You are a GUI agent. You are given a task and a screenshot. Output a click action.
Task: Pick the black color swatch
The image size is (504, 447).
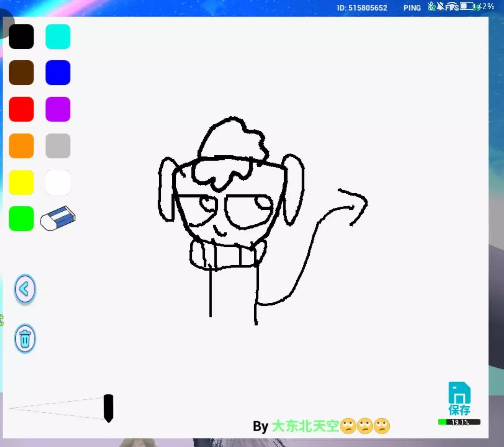click(x=21, y=37)
